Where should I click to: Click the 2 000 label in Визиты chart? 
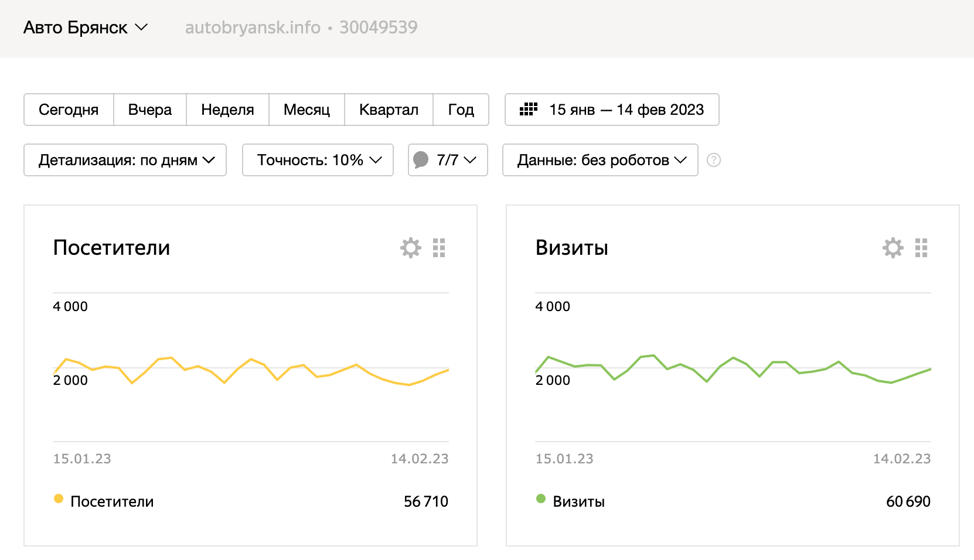click(x=553, y=380)
